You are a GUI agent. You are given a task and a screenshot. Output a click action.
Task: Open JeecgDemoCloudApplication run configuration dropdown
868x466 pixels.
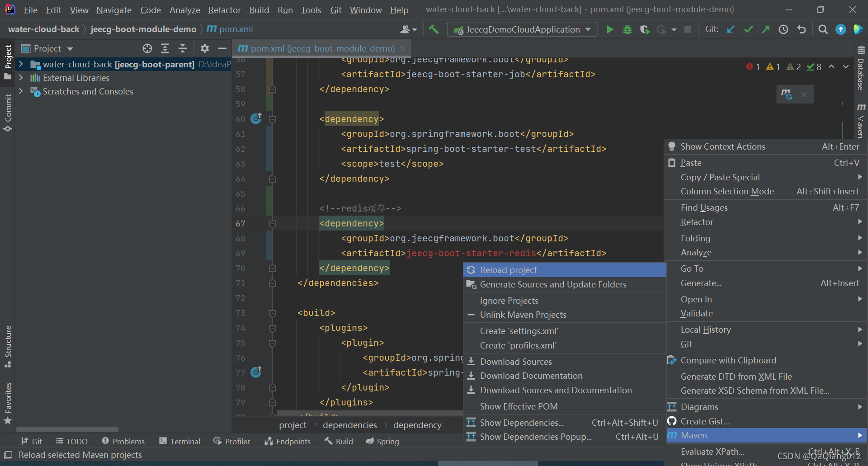[x=523, y=29]
